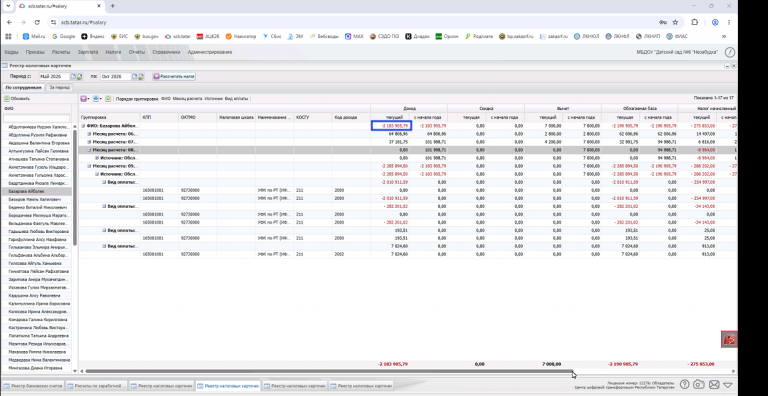Viewport: 768px width, 396px height.
Task: Click the 'Группировка' column header
Action: coord(110,118)
